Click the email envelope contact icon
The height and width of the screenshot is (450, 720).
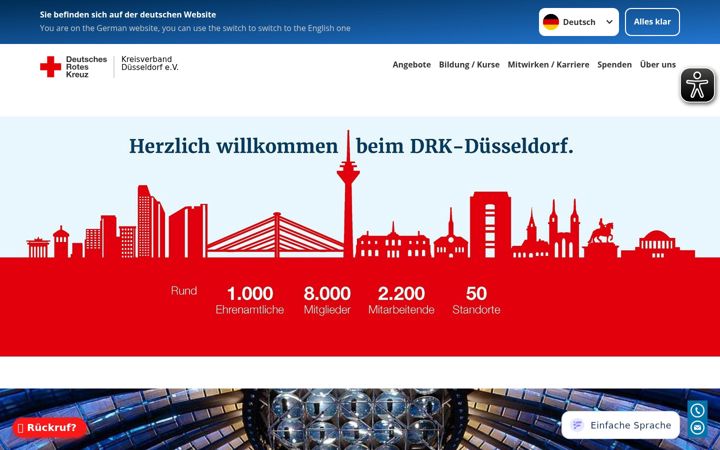coord(697,428)
